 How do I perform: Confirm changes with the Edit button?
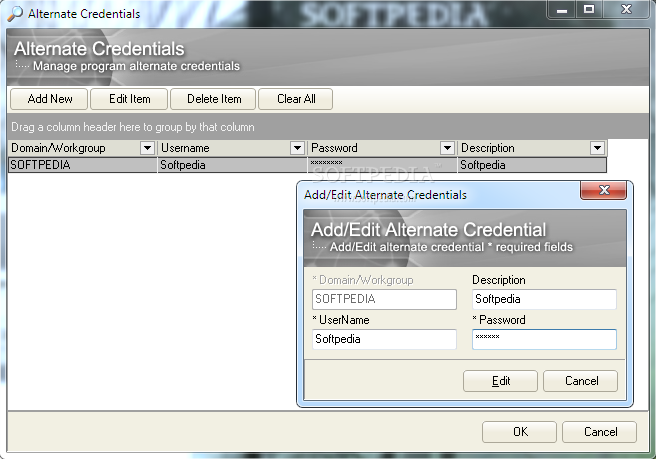tap(500, 381)
